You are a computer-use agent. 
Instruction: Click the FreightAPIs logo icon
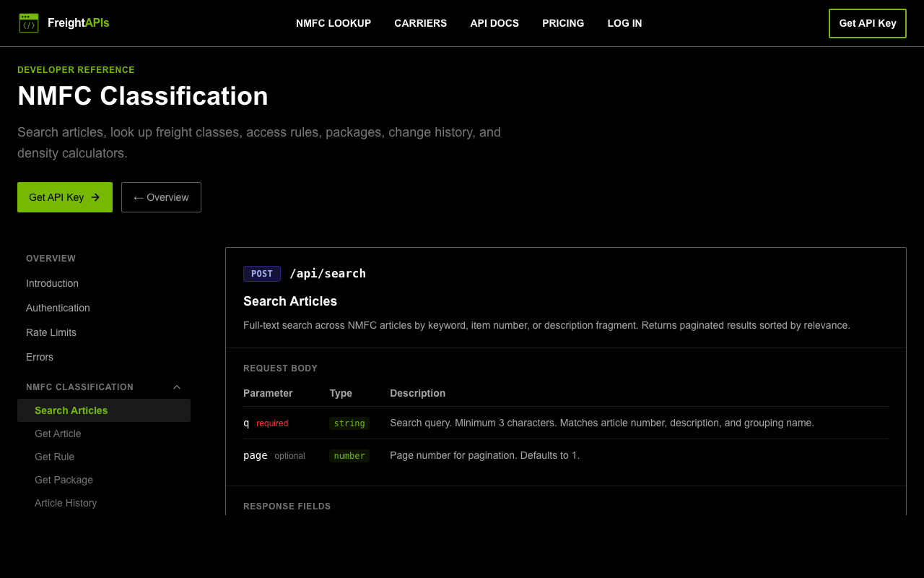click(x=29, y=23)
